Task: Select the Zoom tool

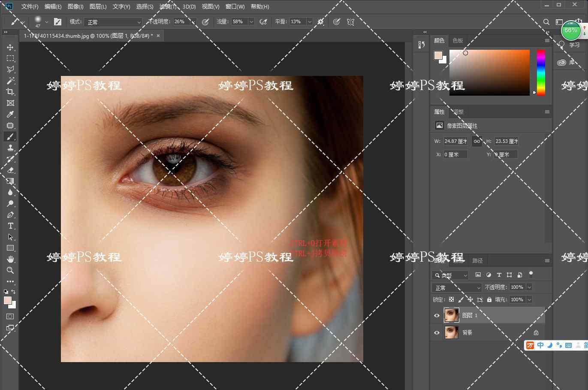Action: [x=10, y=270]
